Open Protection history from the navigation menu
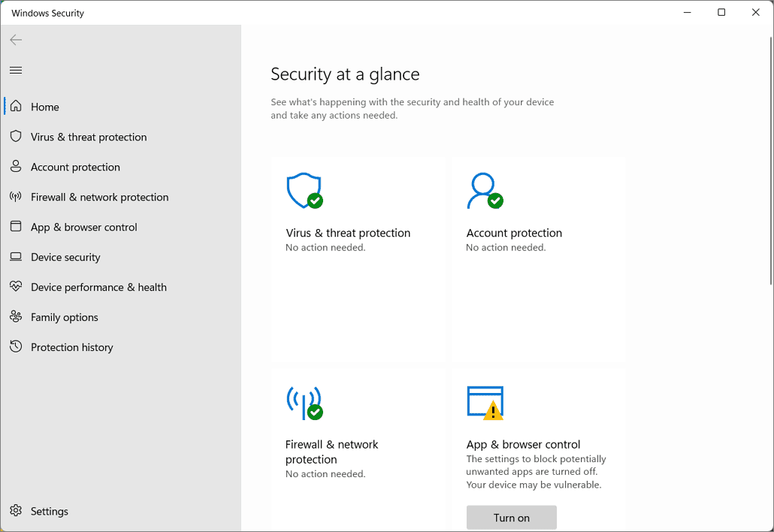The height and width of the screenshot is (532, 774). (71, 347)
